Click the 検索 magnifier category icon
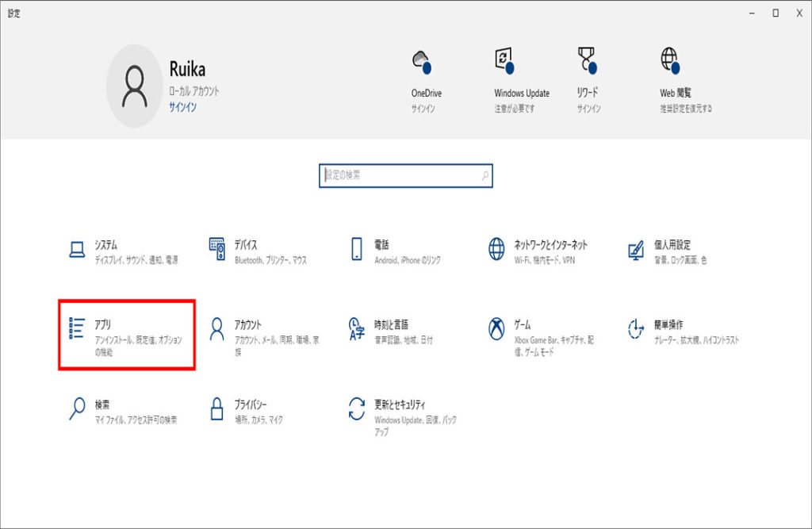 pos(77,408)
